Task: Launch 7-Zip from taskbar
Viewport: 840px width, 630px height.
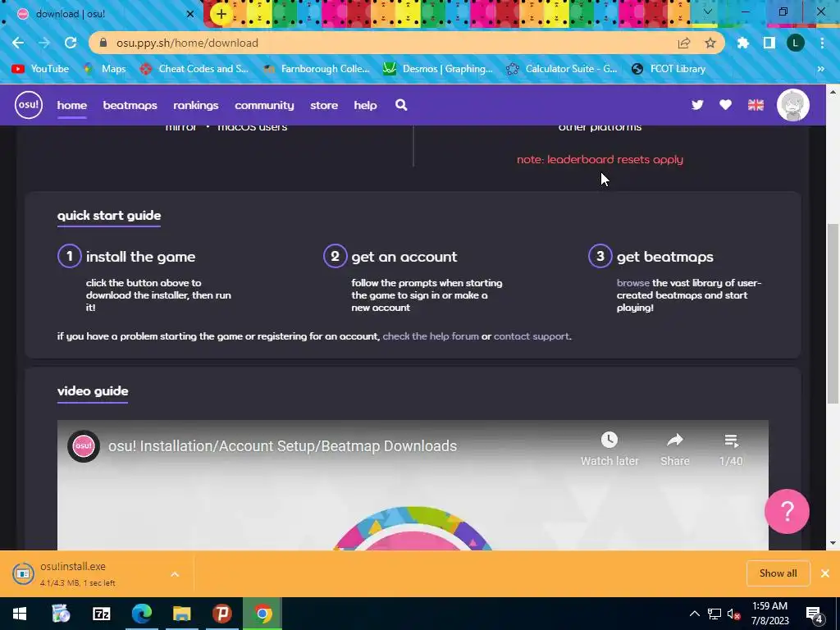Action: click(101, 614)
